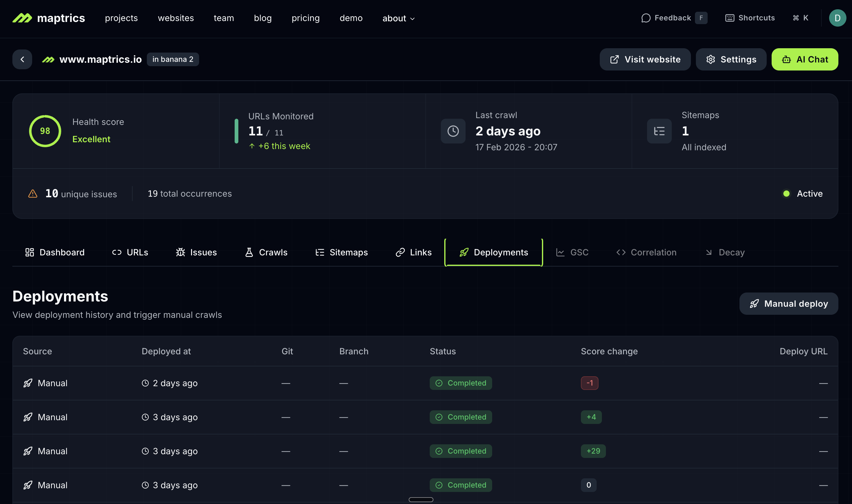Click the Completed status badge on first deployment
This screenshot has width=852, height=504.
pos(460,383)
